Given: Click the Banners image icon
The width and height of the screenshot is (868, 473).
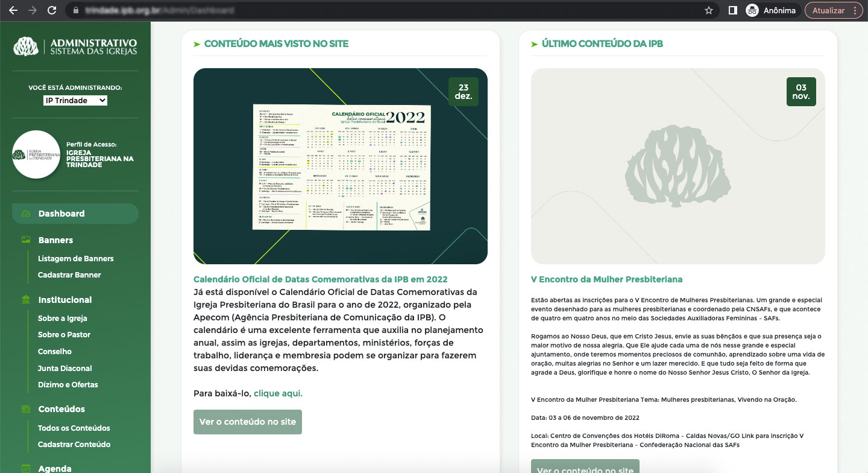Looking at the screenshot, I should click(26, 240).
